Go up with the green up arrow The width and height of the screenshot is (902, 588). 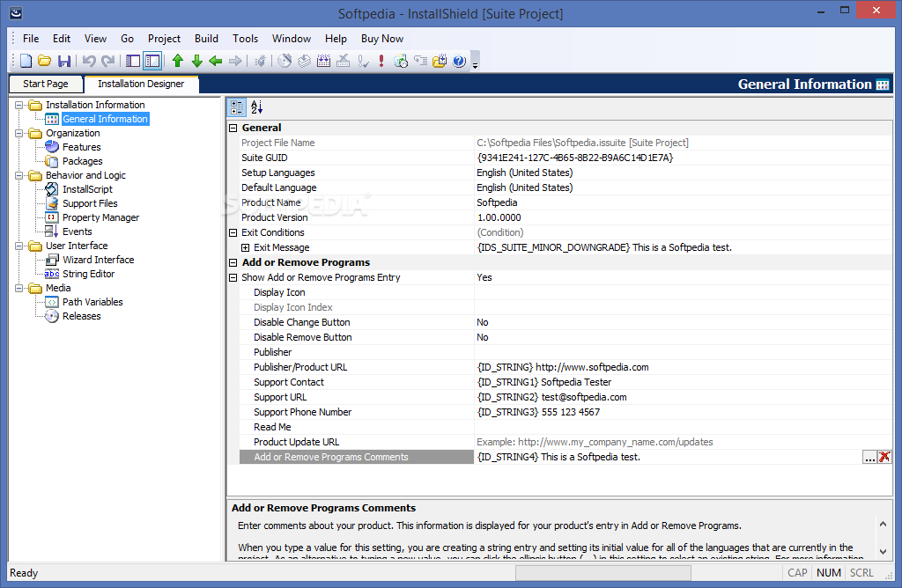(x=178, y=61)
